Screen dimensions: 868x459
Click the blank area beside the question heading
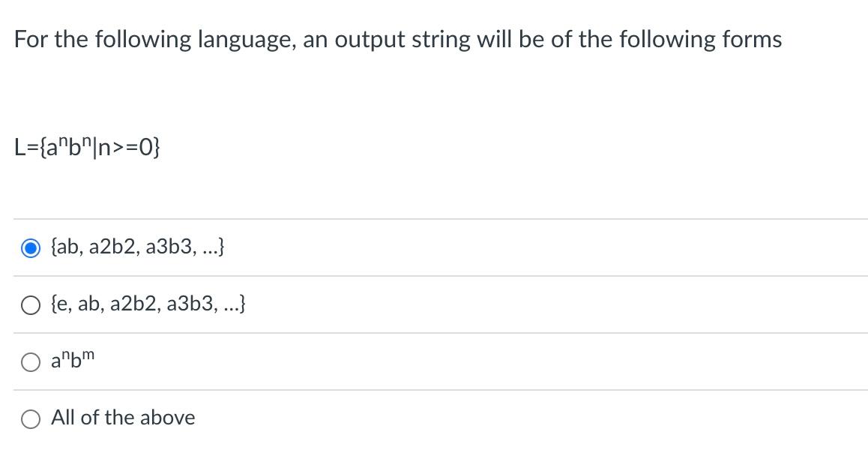[x=825, y=39]
